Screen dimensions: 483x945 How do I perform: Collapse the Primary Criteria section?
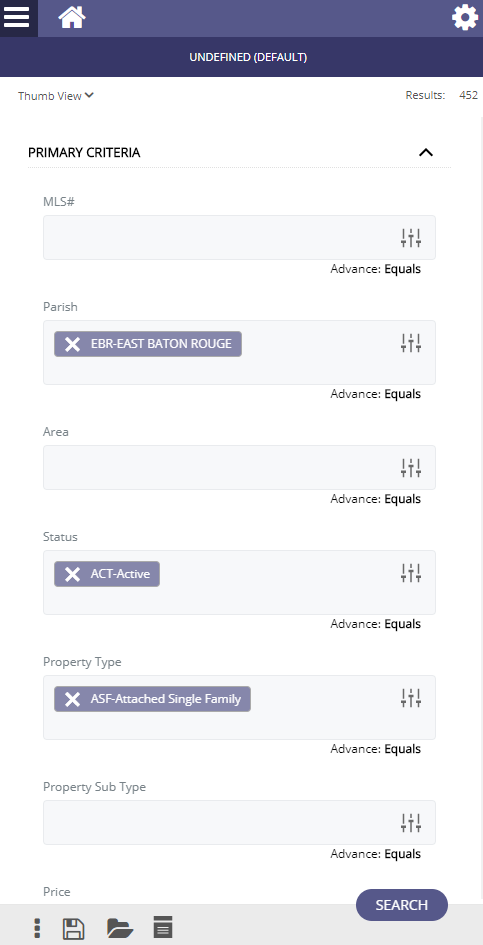tap(426, 152)
